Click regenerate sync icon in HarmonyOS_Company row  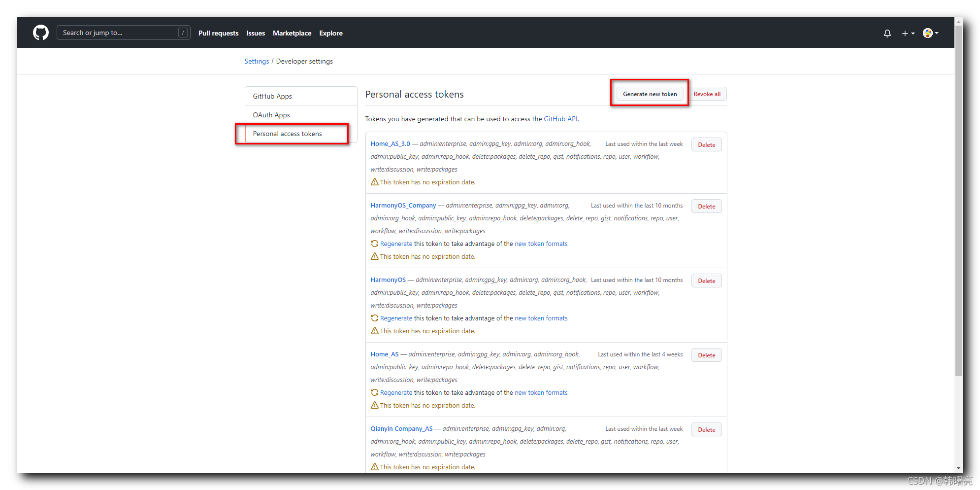(x=375, y=244)
